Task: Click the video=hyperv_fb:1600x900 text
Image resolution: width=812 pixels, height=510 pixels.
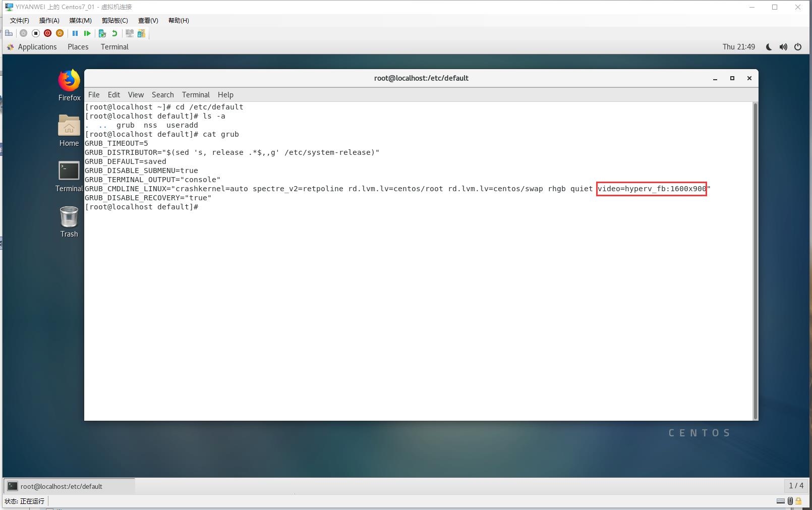Action: pos(652,189)
